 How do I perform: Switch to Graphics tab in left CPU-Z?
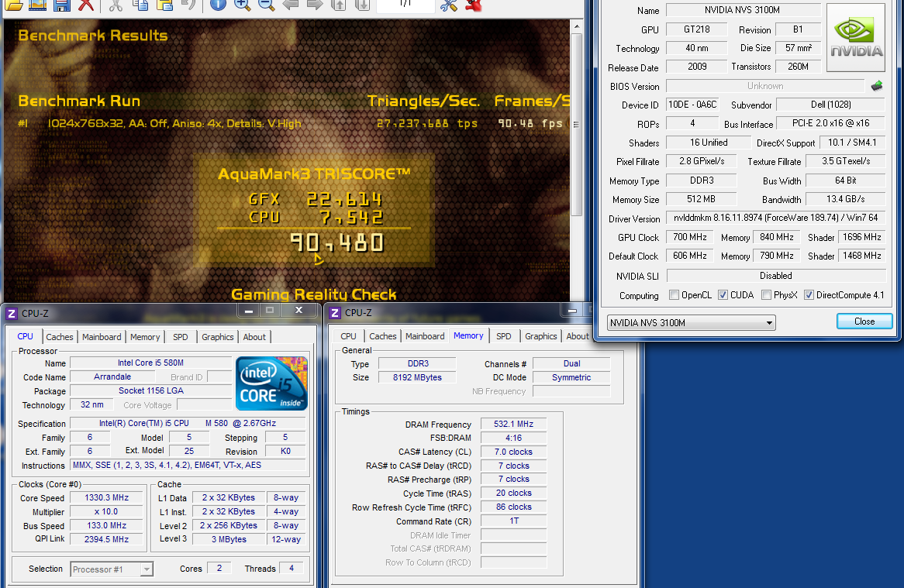click(x=217, y=337)
